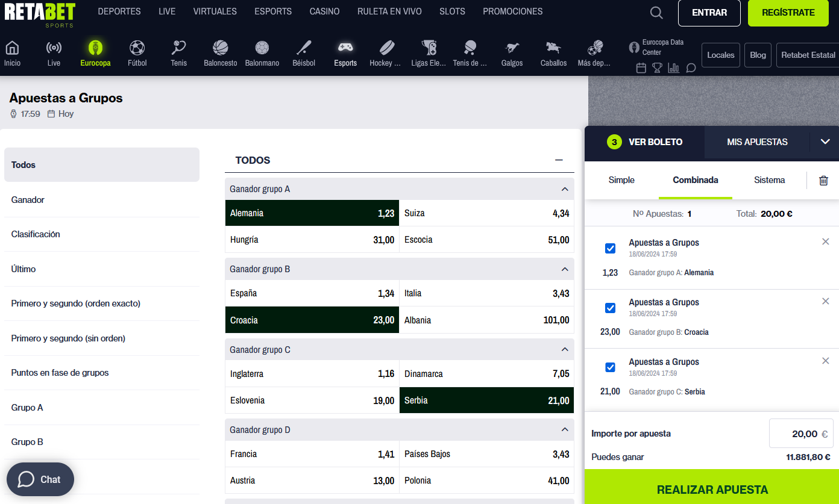Uncheck the Alemania bet checkbox

click(x=610, y=249)
